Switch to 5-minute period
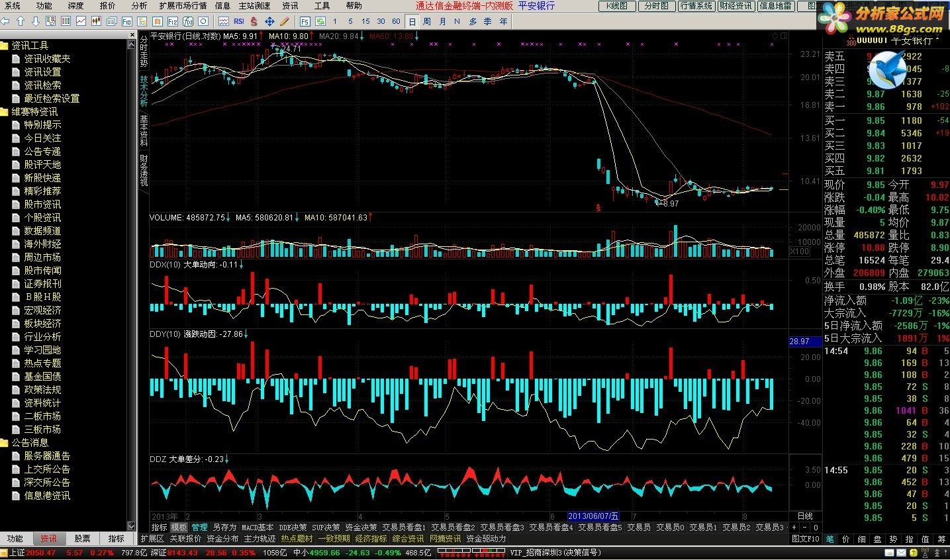This screenshot has height=560, width=950. click(350, 21)
